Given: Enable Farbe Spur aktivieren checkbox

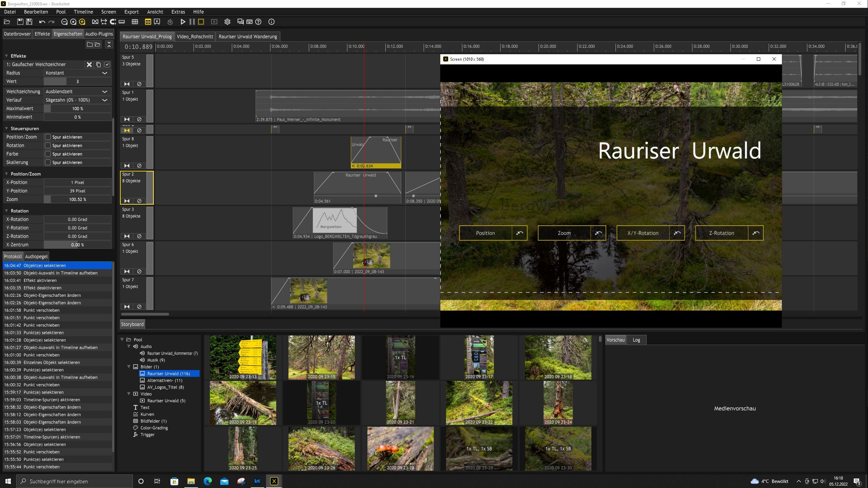Looking at the screenshot, I should pos(48,154).
